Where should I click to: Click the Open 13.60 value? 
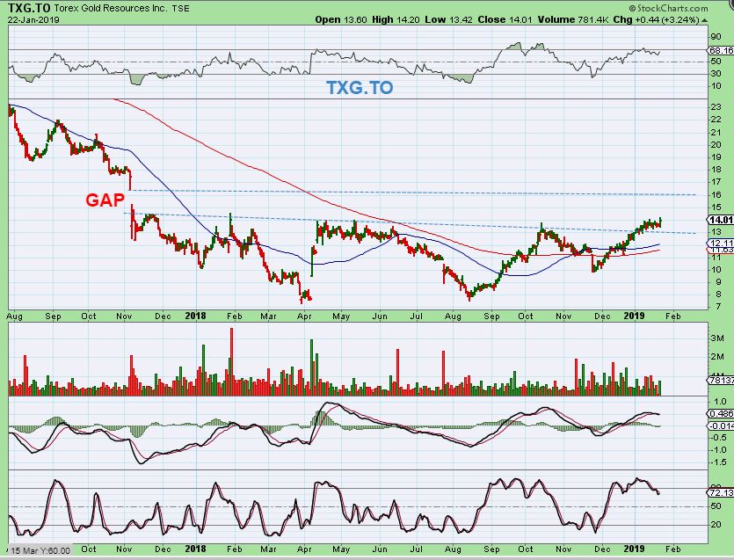[341, 19]
